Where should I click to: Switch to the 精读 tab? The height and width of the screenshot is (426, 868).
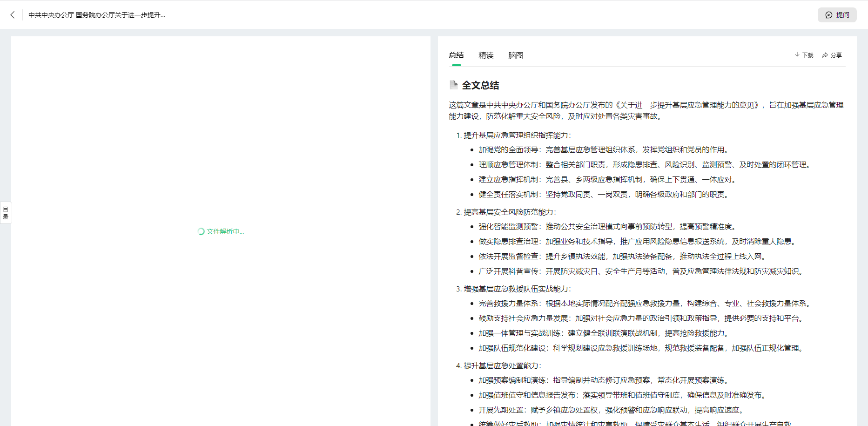[486, 55]
